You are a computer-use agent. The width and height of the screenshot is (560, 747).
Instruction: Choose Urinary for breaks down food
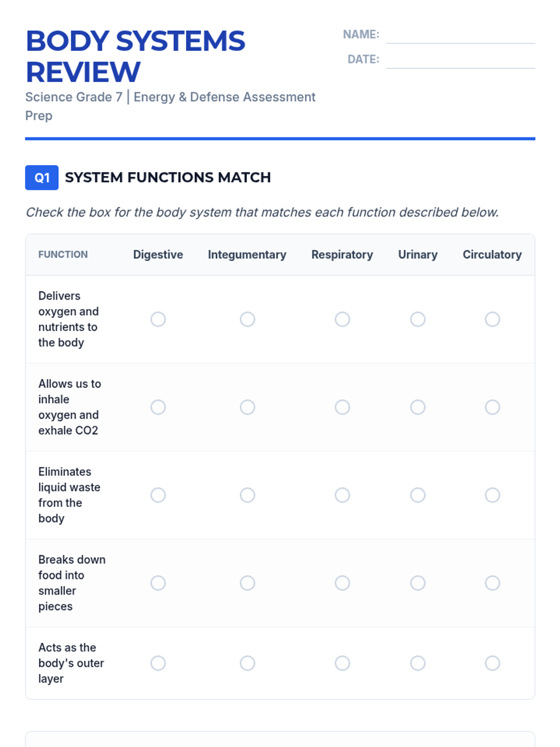coord(418,583)
